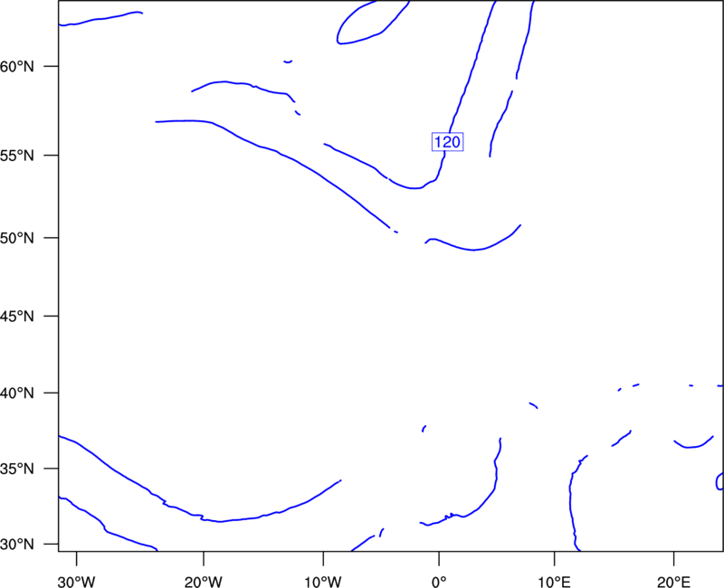Select the 30°N latitude label
Image resolution: width=724 pixels, height=588 pixels.
click(x=17, y=545)
